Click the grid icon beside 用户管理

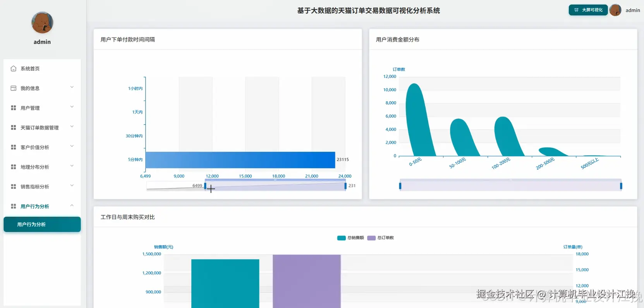click(14, 108)
